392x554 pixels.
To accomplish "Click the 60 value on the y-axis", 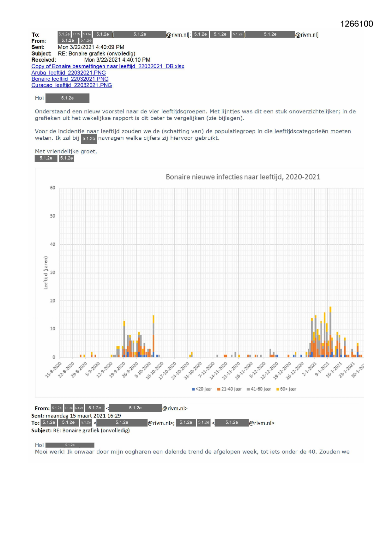I will (x=52, y=188).
